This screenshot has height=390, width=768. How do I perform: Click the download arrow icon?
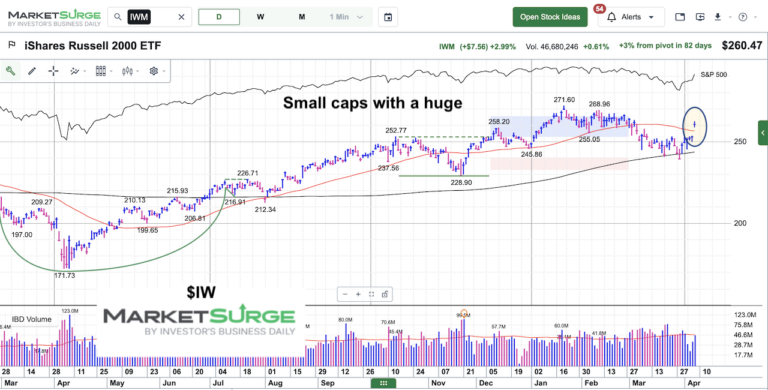point(718,17)
